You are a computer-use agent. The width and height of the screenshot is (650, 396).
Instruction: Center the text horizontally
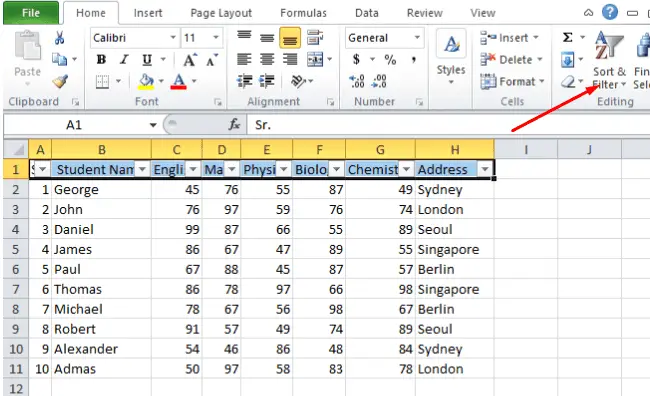pyautogui.click(x=267, y=60)
